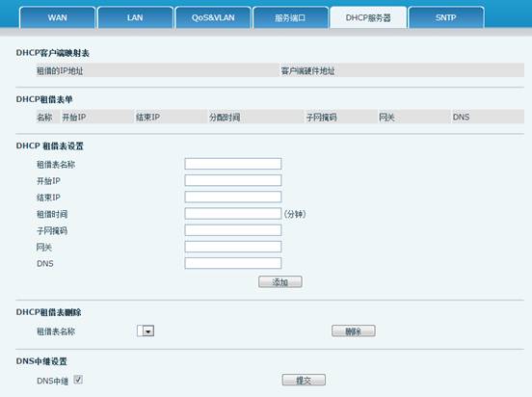Click the 添加 button

pos(280,282)
